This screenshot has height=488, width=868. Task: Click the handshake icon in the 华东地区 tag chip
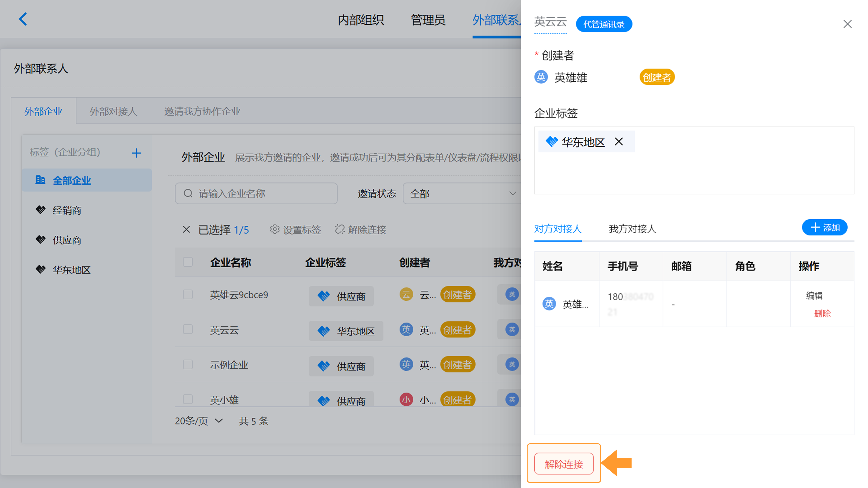click(x=552, y=141)
